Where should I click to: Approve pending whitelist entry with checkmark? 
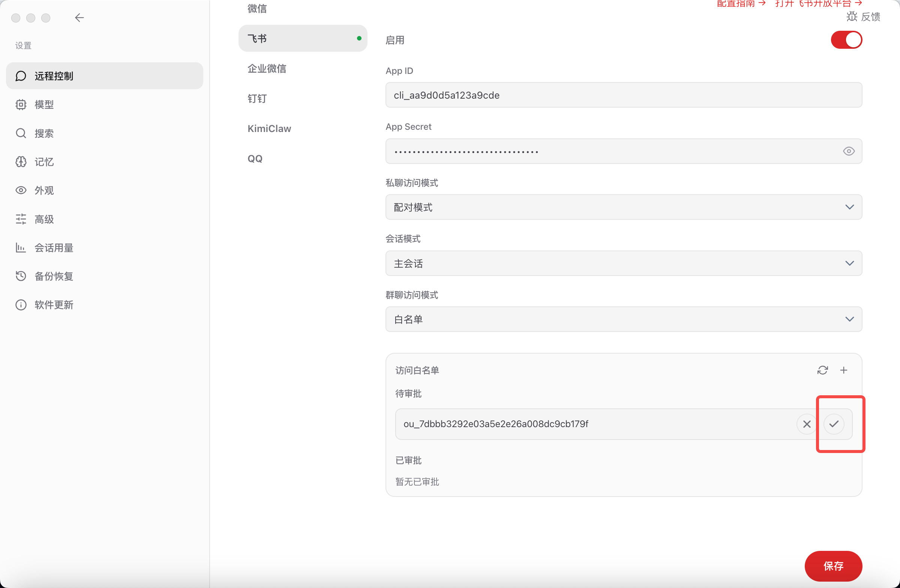coord(834,424)
